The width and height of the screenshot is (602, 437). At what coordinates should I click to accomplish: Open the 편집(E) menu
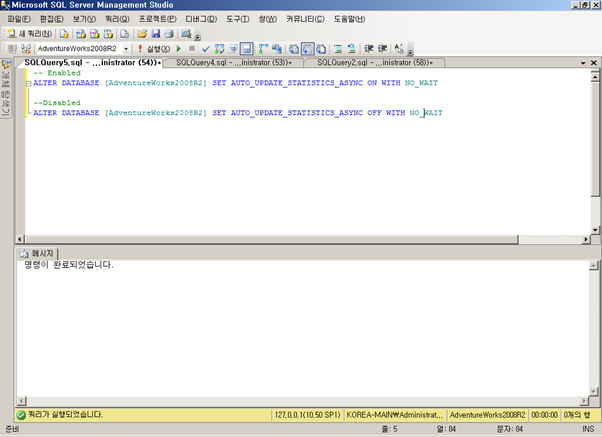pyautogui.click(x=52, y=19)
